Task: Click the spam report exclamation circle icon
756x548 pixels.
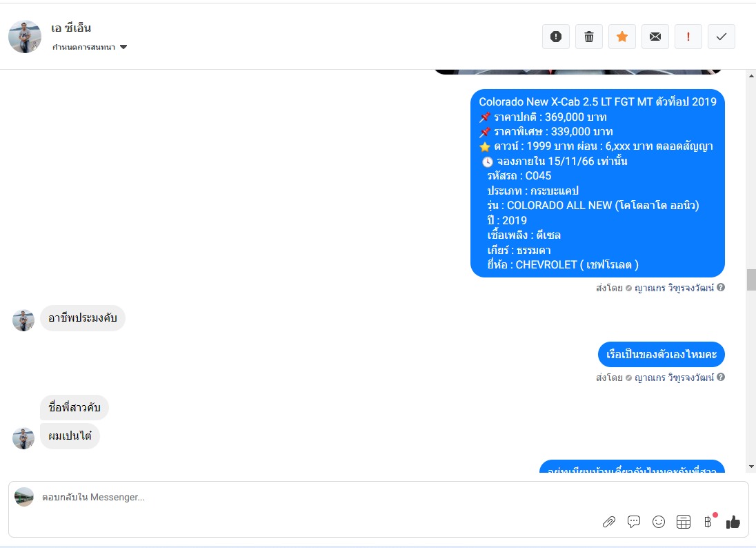Action: (555, 37)
